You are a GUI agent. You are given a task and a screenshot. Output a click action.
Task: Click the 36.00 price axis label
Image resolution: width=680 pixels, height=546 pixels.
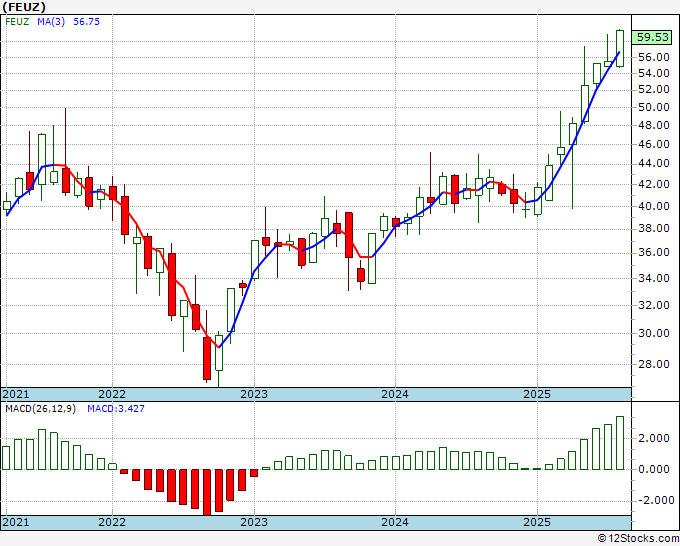coord(653,252)
